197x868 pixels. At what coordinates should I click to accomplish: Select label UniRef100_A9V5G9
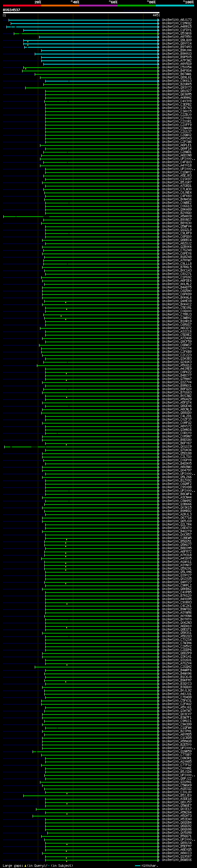point(177,64)
